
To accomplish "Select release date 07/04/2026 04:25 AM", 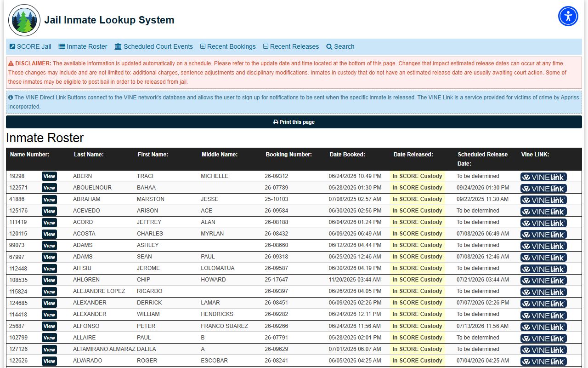I will (483, 361).
